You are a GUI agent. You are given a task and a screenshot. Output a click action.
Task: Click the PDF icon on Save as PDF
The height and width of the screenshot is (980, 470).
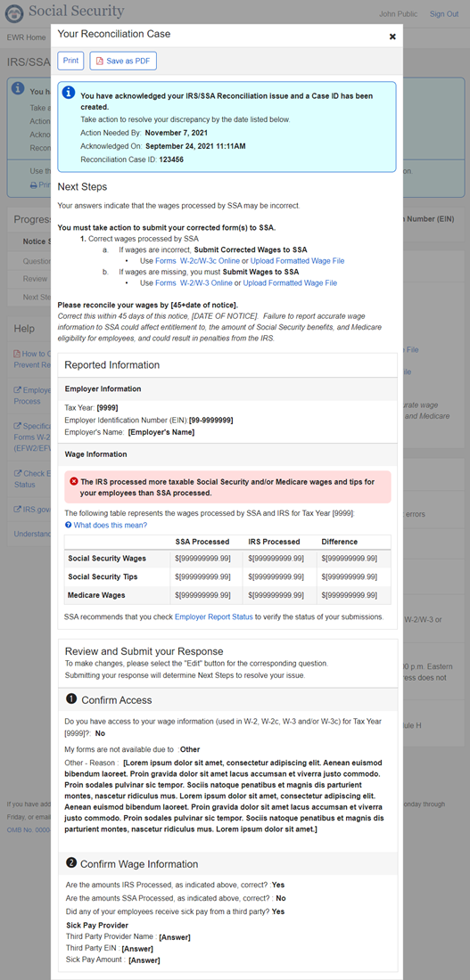[x=100, y=61]
